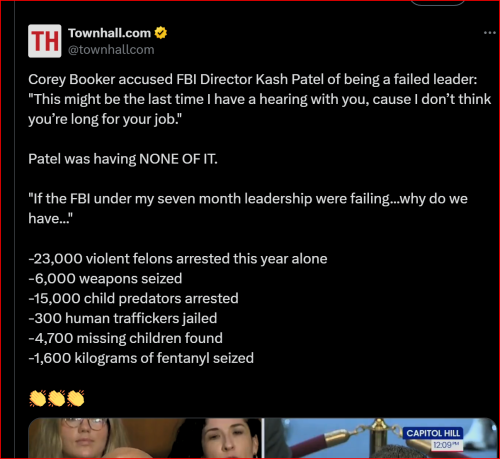Click the middle clapping hands emoji
This screenshot has width=500, height=459.
57,398
